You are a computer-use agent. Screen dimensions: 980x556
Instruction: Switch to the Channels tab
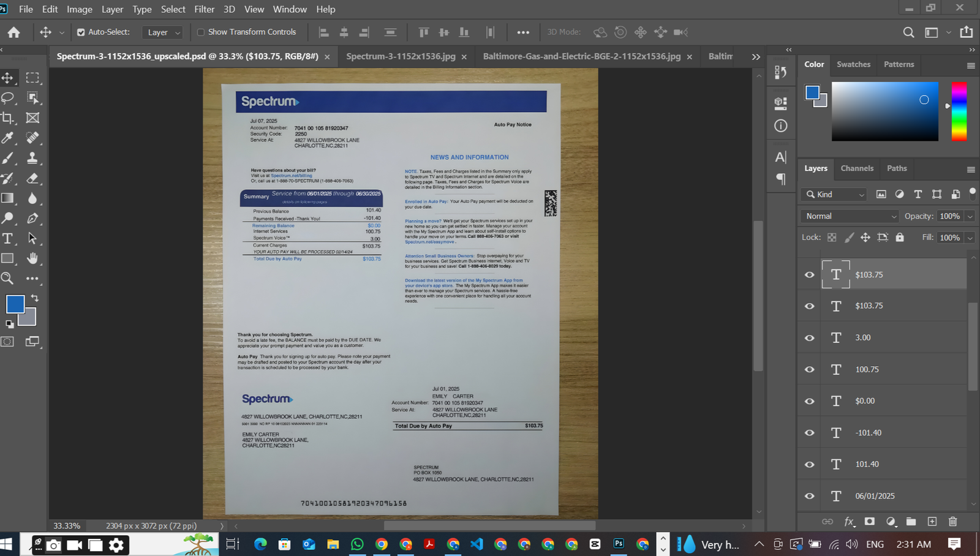coord(857,168)
